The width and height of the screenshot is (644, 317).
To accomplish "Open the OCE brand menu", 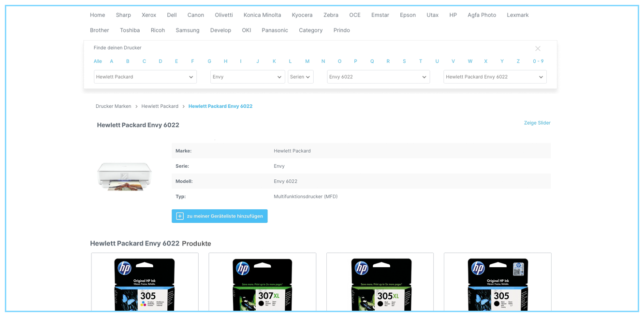I will point(355,15).
